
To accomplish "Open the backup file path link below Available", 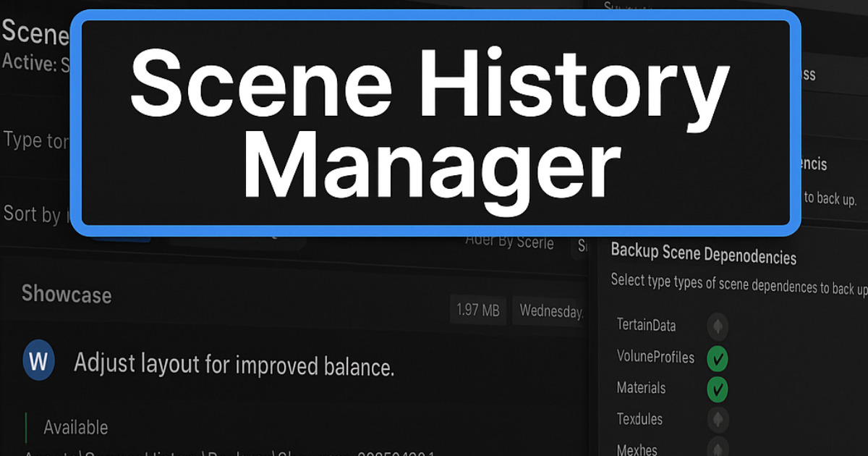I will click(x=181, y=452).
